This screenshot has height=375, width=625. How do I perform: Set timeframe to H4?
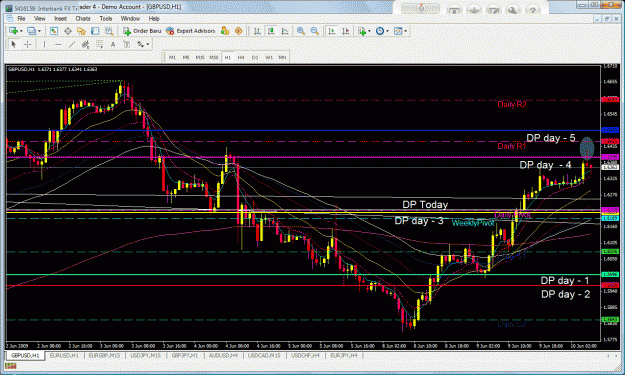[241, 57]
